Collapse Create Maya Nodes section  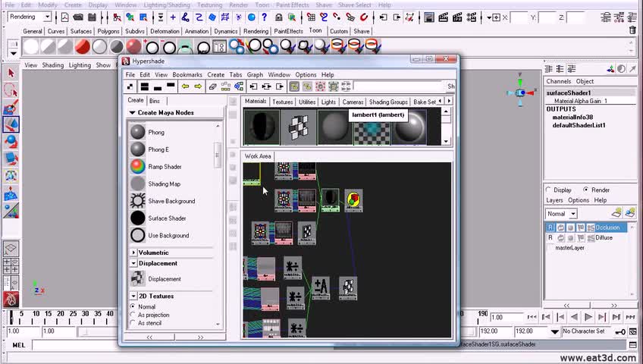tap(132, 113)
